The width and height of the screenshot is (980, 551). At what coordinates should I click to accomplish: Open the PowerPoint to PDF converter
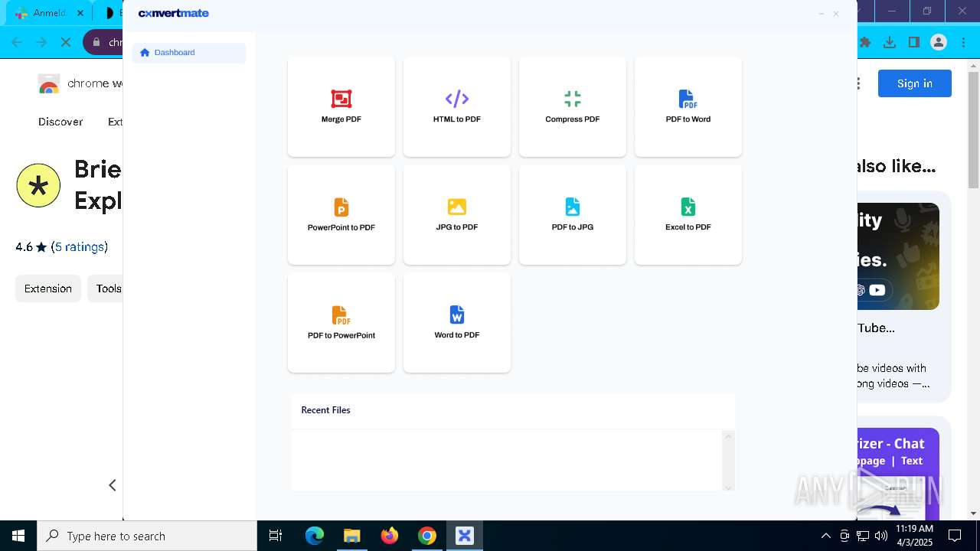coord(341,214)
